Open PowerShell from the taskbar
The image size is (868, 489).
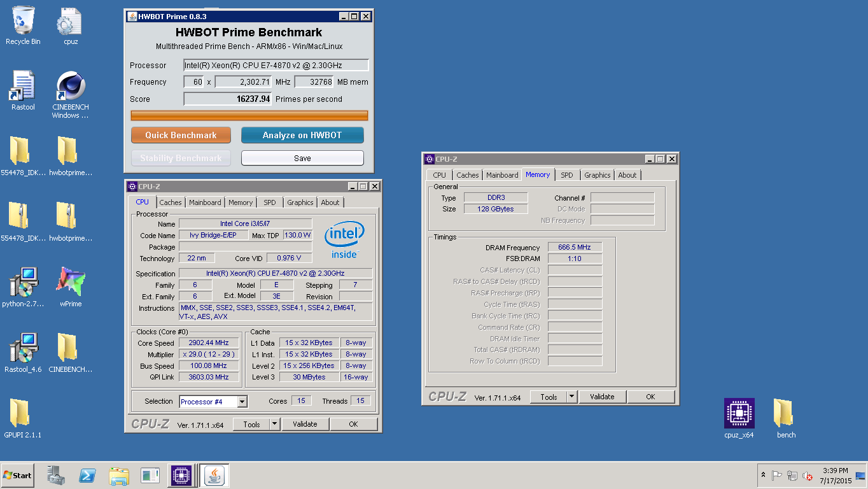coord(87,476)
